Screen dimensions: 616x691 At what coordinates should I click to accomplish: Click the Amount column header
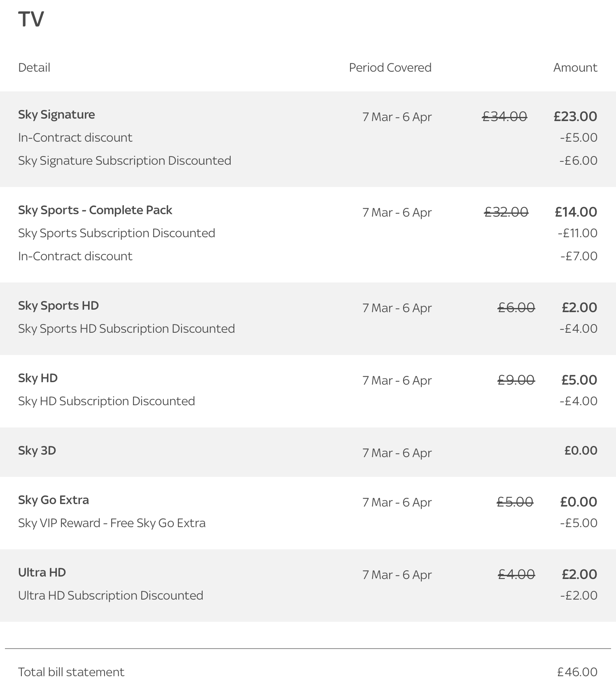pos(575,68)
